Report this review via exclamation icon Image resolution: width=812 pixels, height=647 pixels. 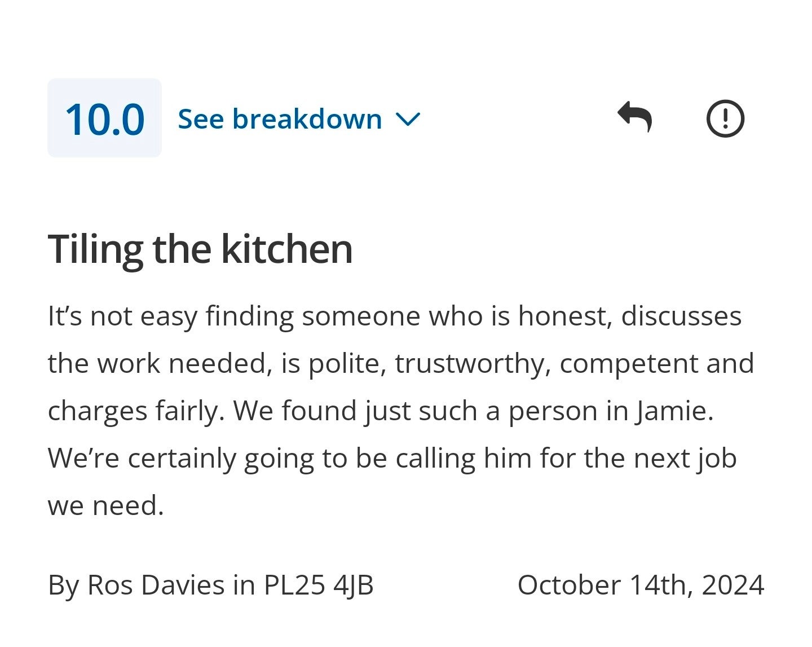point(725,118)
